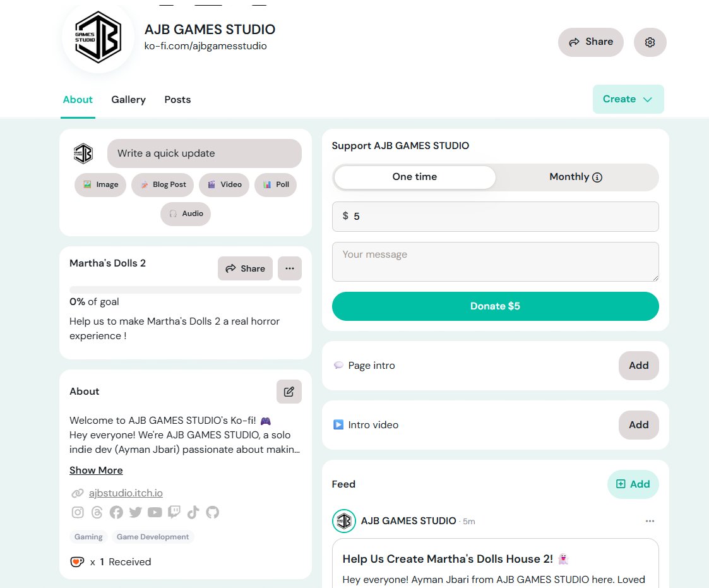Click the feed post "5m" timestamp
This screenshot has height=588, width=709.
pyautogui.click(x=469, y=522)
